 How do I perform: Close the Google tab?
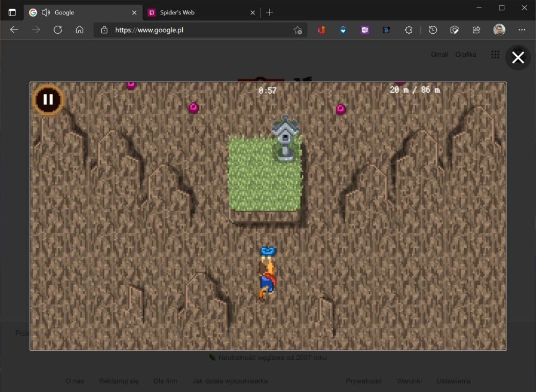pyautogui.click(x=135, y=13)
